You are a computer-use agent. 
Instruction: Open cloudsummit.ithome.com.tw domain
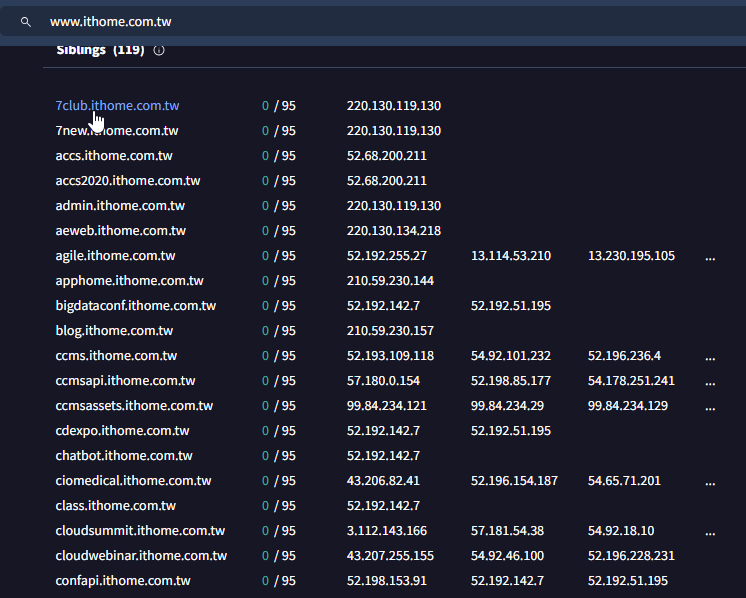click(x=140, y=530)
